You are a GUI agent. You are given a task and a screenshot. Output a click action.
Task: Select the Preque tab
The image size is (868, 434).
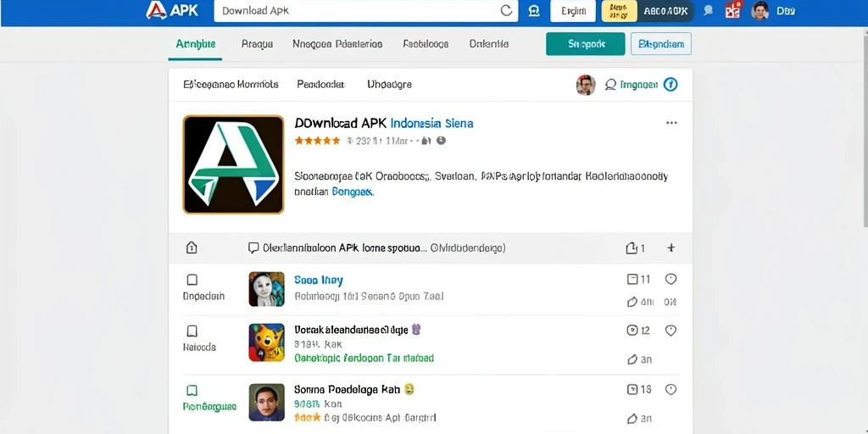click(258, 44)
